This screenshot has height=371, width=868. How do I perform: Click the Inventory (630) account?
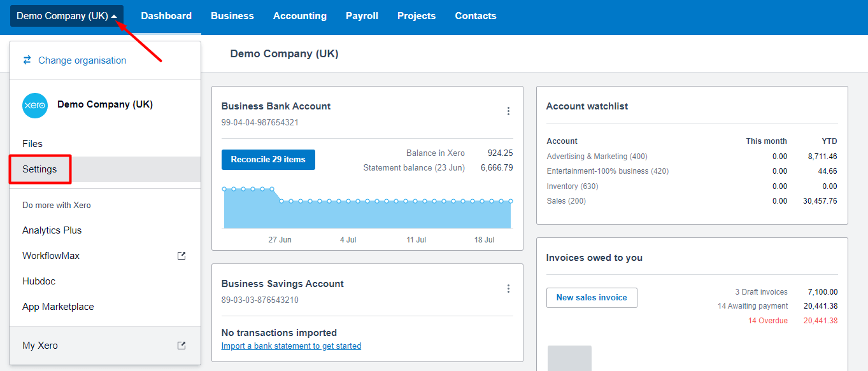573,186
